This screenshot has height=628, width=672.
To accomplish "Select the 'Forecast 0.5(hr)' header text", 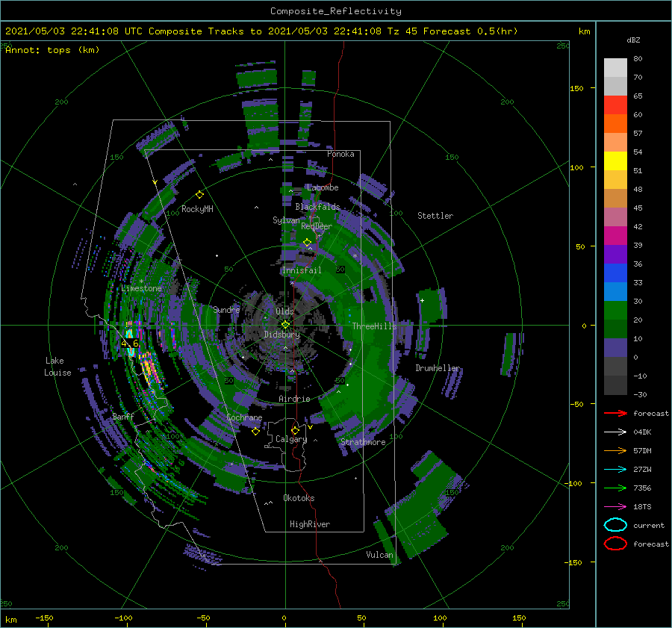I will point(470,31).
